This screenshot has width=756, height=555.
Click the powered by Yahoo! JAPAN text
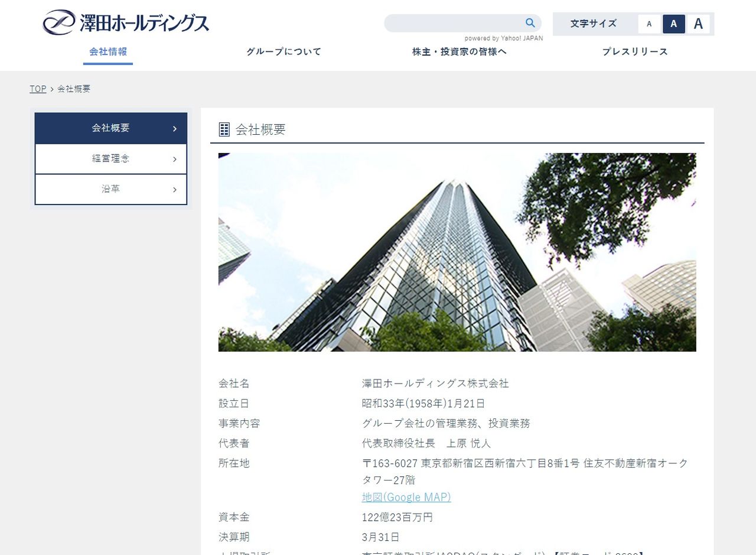click(504, 38)
